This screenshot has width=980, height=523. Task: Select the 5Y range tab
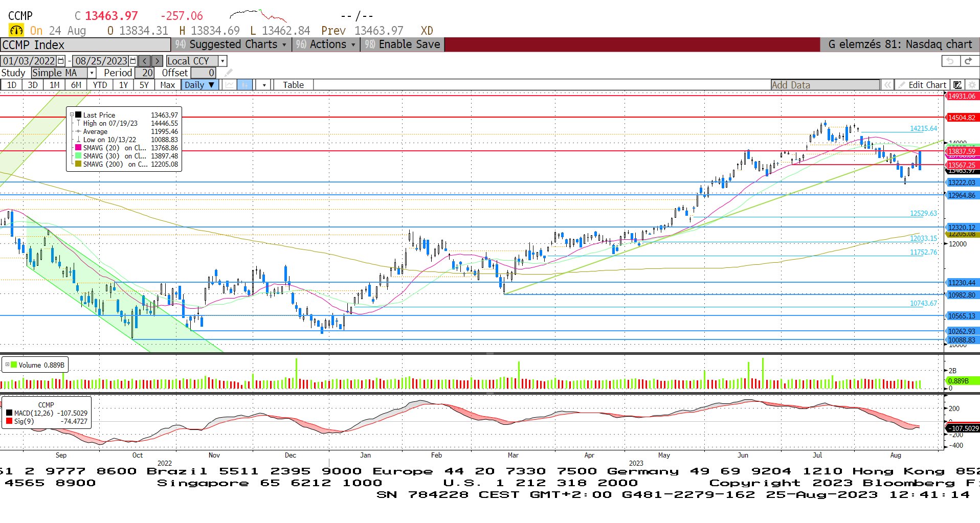click(144, 85)
